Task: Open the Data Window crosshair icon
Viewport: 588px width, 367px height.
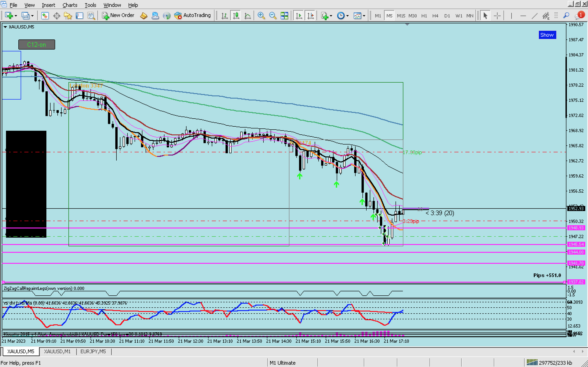Action: coord(56,16)
